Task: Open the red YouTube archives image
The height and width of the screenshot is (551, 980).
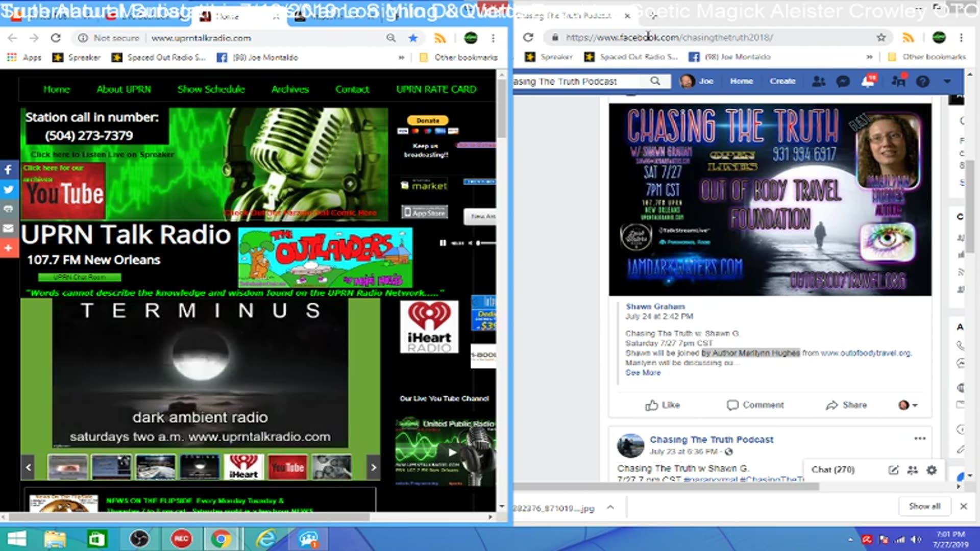Action: click(x=64, y=192)
